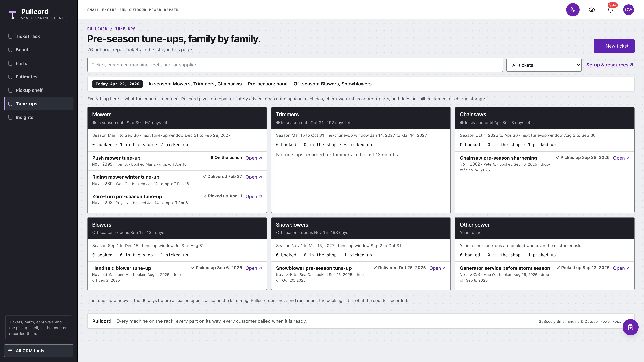
Task: Click the All CRM tools button
Action: (x=39, y=350)
